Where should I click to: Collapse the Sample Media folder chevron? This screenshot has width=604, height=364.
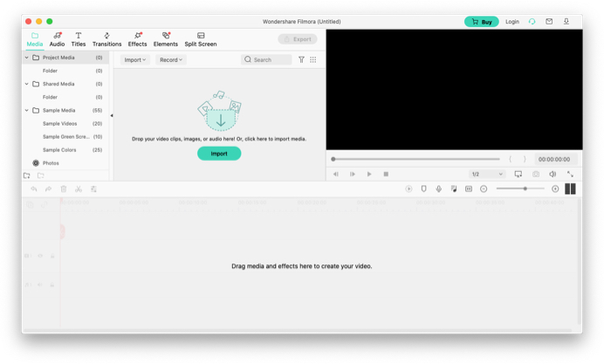[x=26, y=110]
